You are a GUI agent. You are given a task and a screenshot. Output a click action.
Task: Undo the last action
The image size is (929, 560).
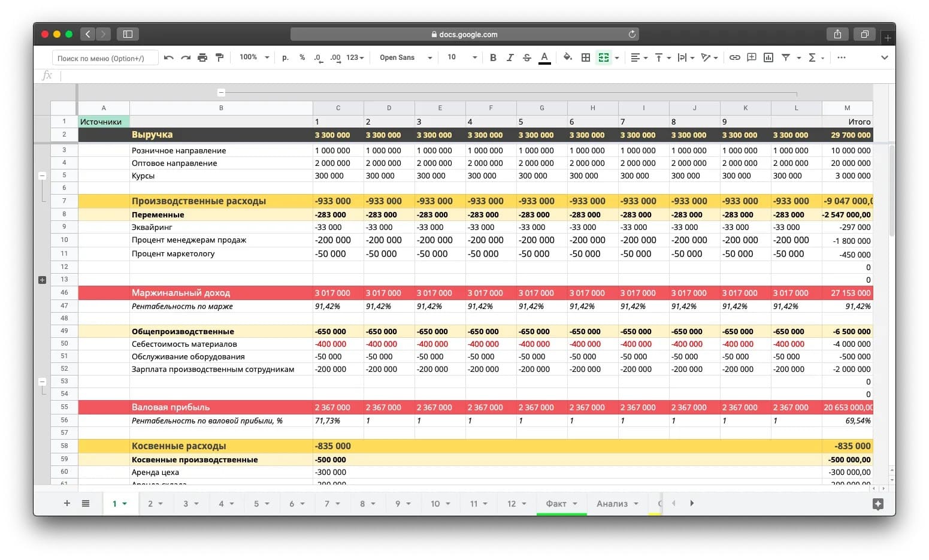click(169, 57)
